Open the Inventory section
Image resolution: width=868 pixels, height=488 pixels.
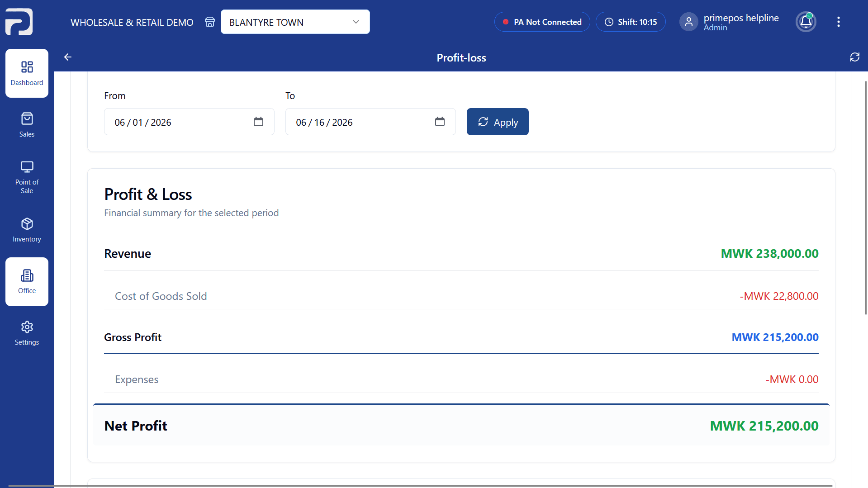pyautogui.click(x=27, y=230)
